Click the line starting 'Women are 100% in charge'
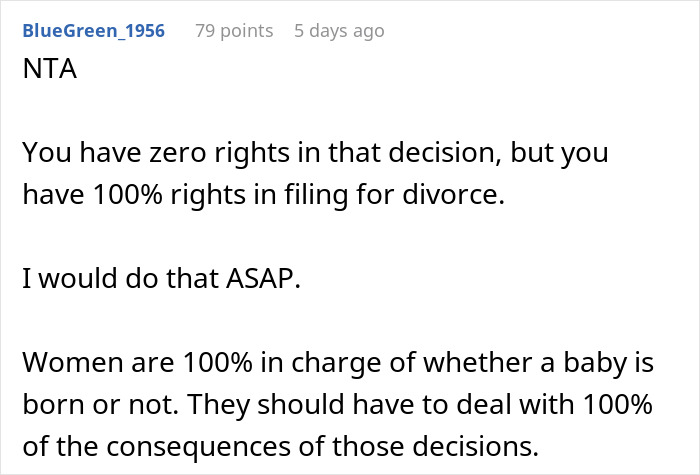Viewport: 700px width, 475px height. (x=338, y=362)
